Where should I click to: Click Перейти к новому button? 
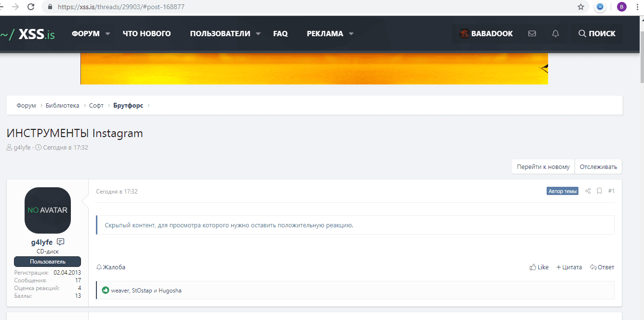point(543,167)
